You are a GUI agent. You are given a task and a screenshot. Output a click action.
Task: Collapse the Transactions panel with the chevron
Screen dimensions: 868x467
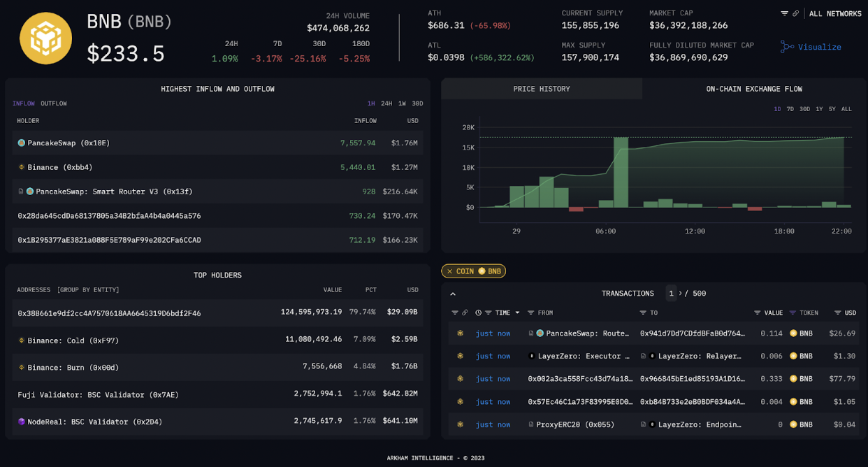pos(453,294)
